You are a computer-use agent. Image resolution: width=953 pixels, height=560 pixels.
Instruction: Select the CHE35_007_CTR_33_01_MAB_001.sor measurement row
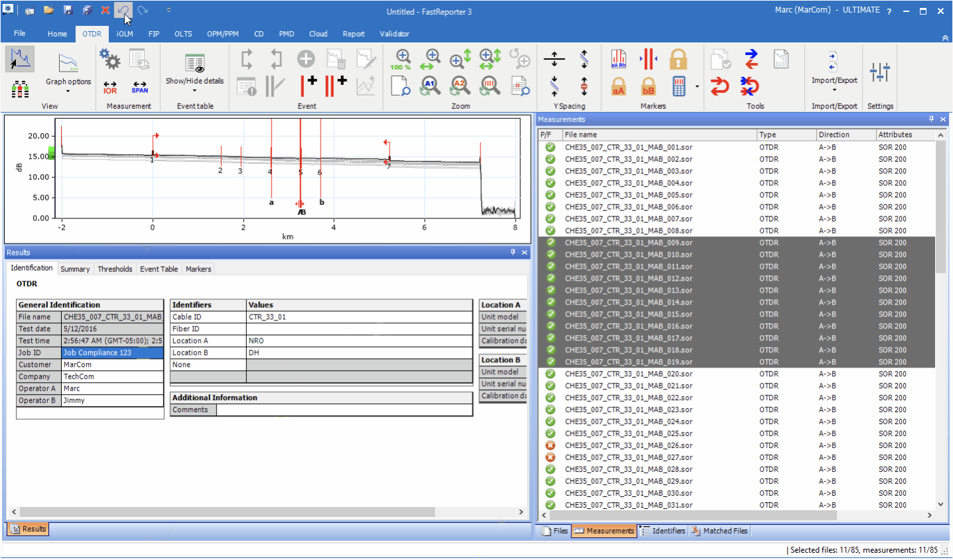coord(626,146)
